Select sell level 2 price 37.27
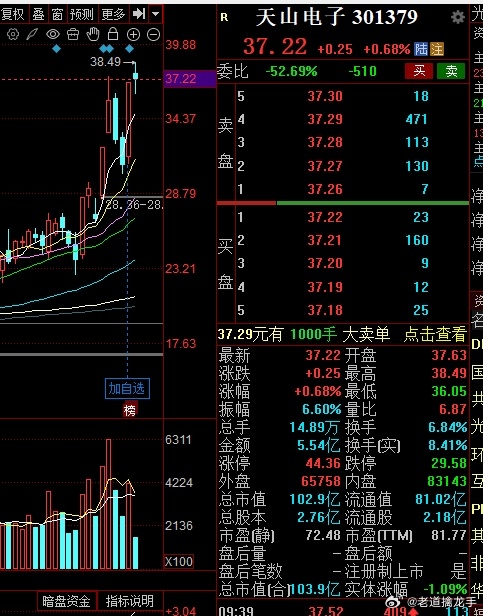 tap(325, 166)
